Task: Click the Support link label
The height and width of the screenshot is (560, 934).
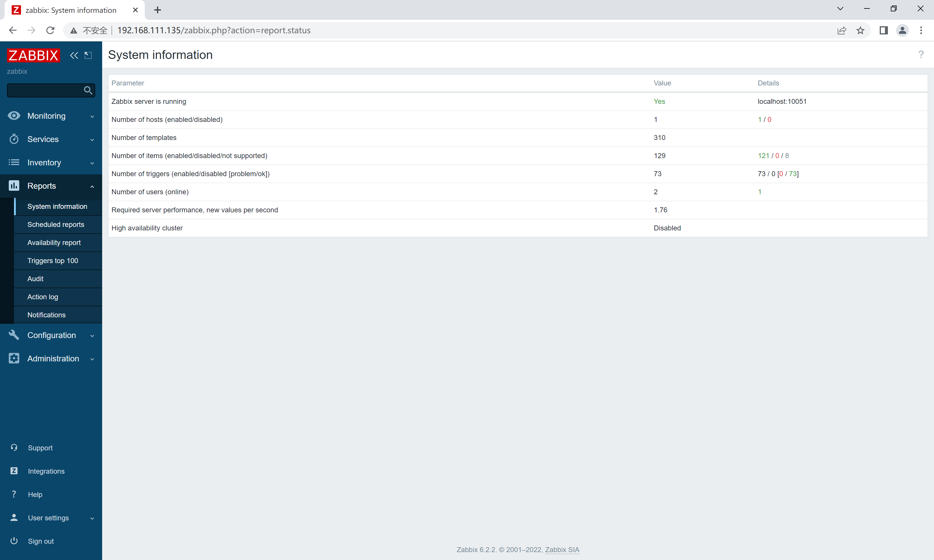Action: [x=40, y=448]
